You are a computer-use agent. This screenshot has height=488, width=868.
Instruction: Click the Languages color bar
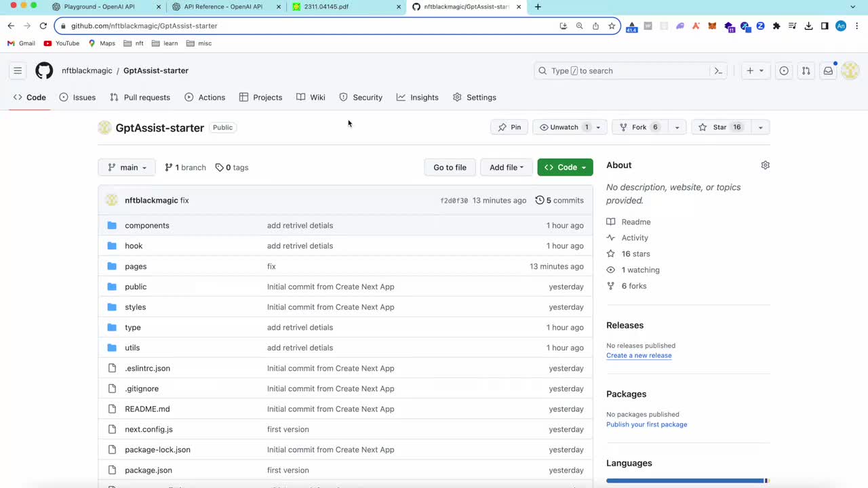tap(686, 481)
